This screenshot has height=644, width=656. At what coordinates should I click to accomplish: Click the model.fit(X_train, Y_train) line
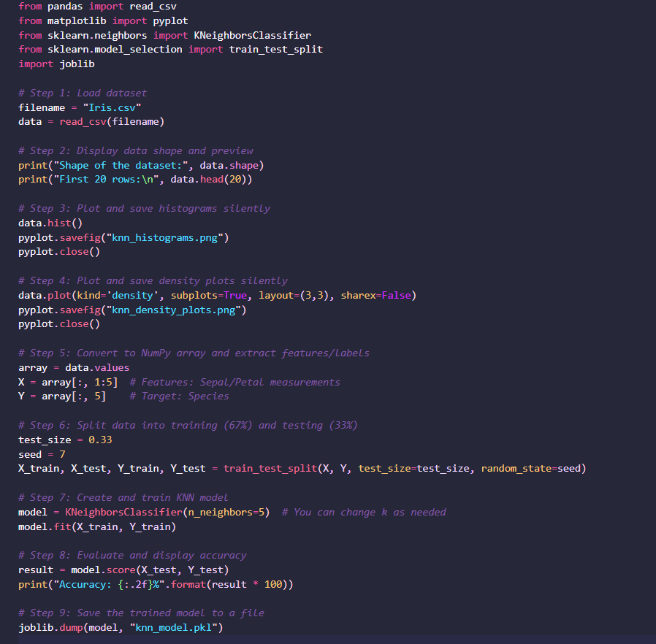click(97, 527)
